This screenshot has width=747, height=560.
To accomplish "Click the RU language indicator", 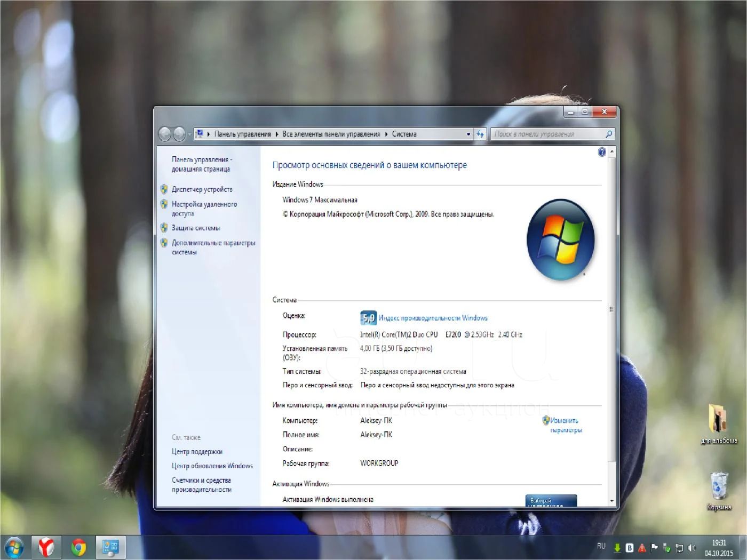I will point(601,546).
